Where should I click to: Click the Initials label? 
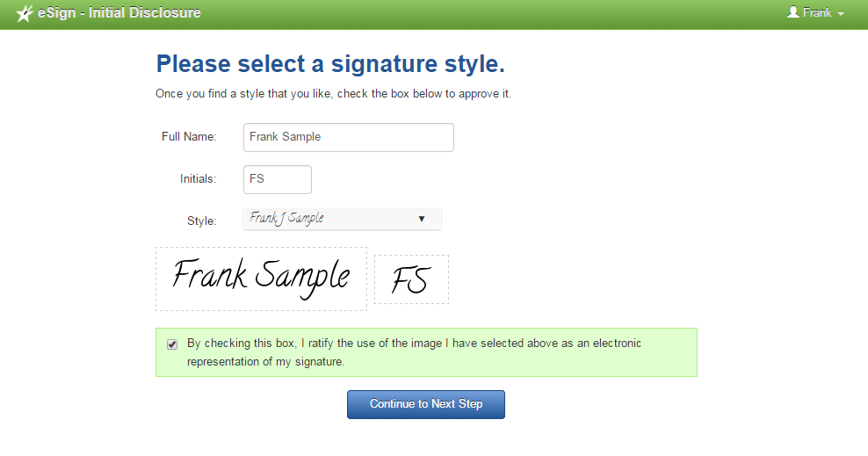[x=198, y=178]
